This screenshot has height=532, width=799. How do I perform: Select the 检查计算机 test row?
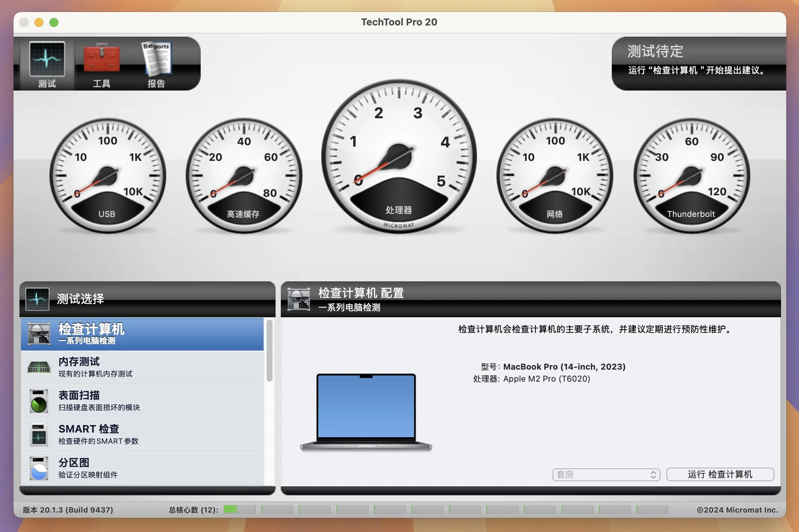[142, 334]
